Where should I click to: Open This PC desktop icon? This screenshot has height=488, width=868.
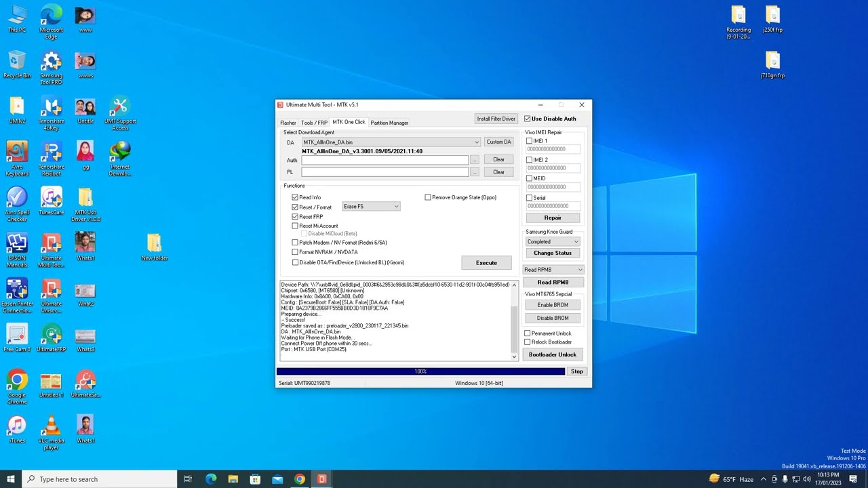tap(17, 20)
